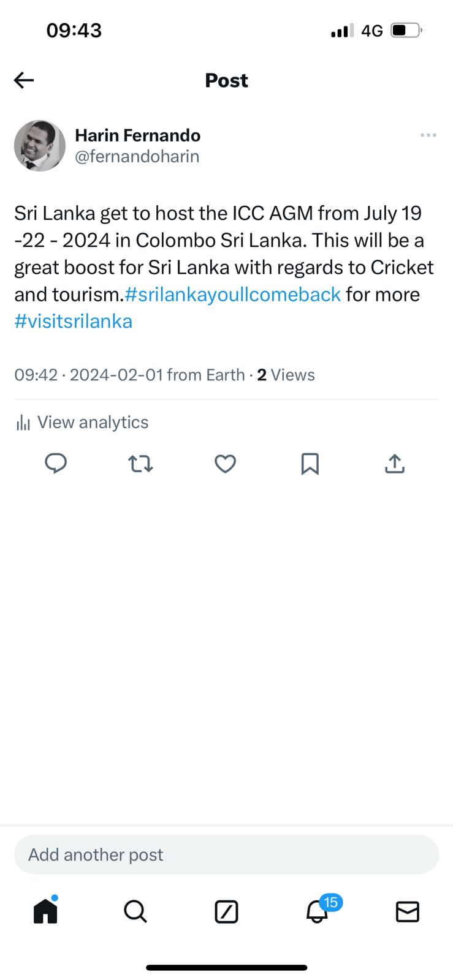453x980 pixels.
Task: Open the #visitsrilanka hashtag
Action: click(74, 321)
